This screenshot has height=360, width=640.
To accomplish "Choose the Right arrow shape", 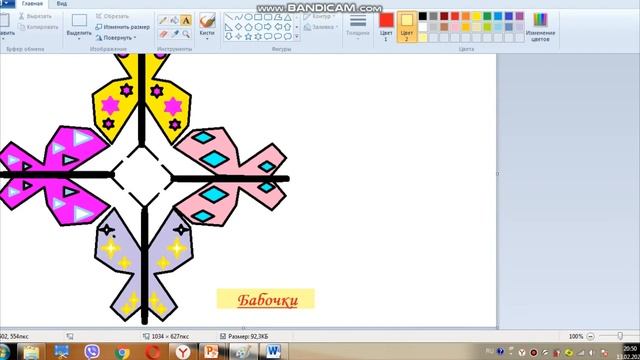I will (268, 27).
